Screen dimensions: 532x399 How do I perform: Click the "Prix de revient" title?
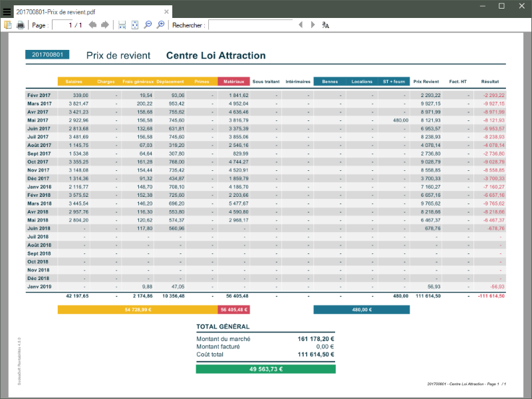[118, 56]
